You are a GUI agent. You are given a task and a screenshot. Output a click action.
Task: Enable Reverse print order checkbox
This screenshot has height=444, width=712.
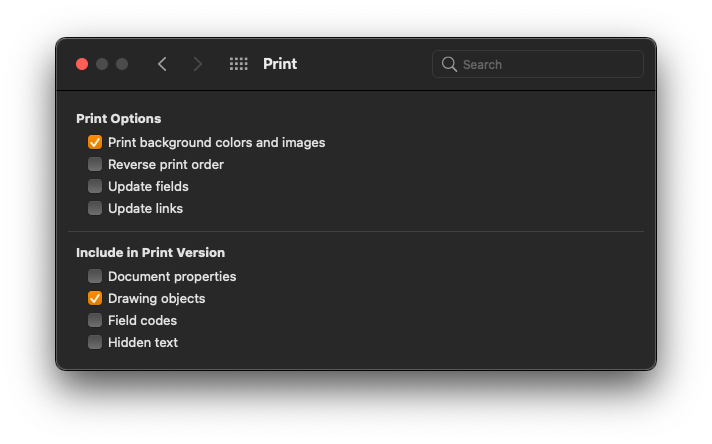pyautogui.click(x=95, y=164)
